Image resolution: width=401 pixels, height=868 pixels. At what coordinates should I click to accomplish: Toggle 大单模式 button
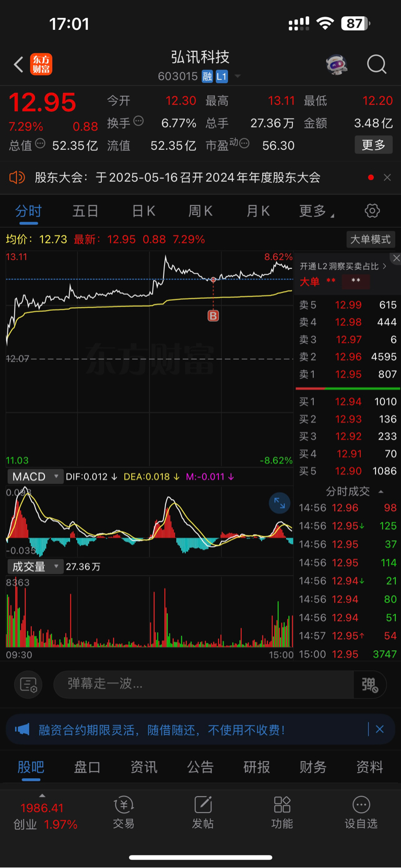[371, 239]
